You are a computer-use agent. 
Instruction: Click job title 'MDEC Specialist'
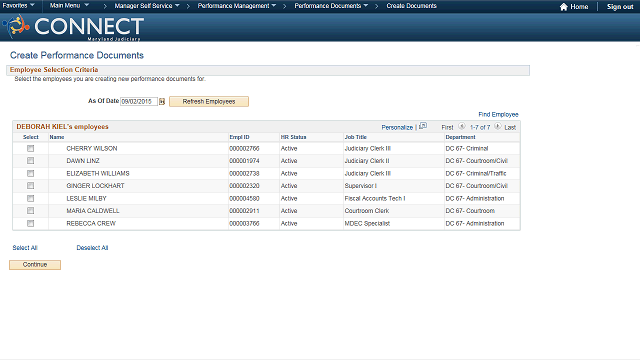(x=367, y=223)
